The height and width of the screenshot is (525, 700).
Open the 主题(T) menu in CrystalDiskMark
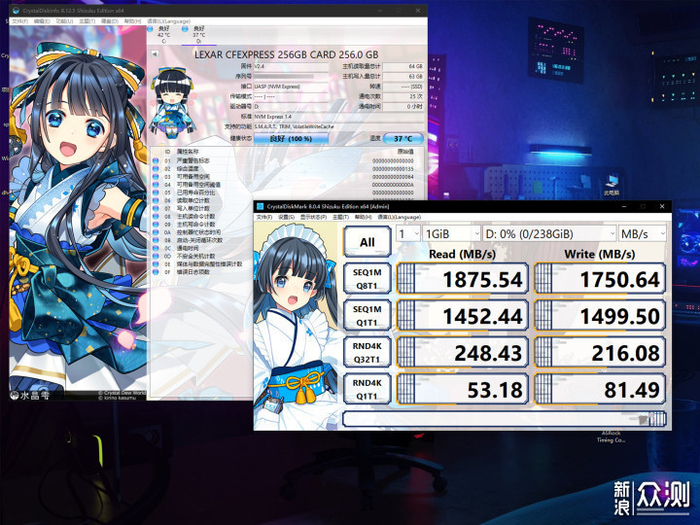[x=340, y=217]
